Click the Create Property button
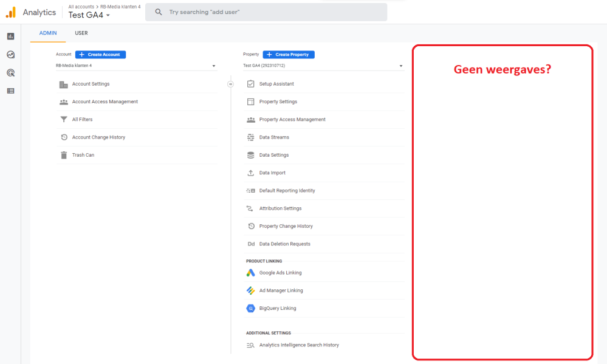The height and width of the screenshot is (364, 607). pos(289,55)
